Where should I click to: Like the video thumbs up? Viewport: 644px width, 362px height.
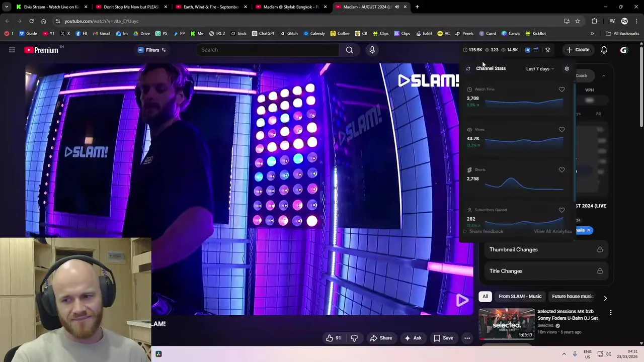(x=333, y=338)
